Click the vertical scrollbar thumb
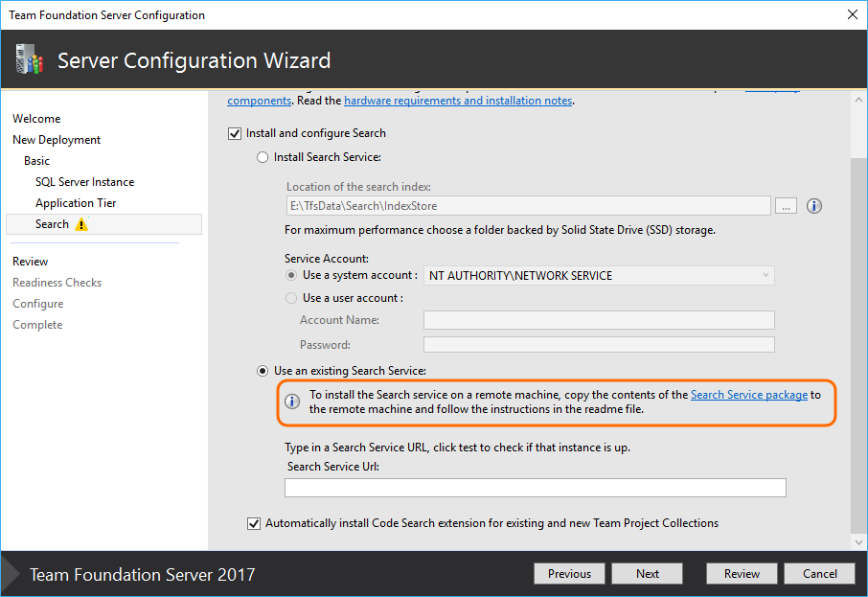The height and width of the screenshot is (597, 868). click(x=858, y=344)
